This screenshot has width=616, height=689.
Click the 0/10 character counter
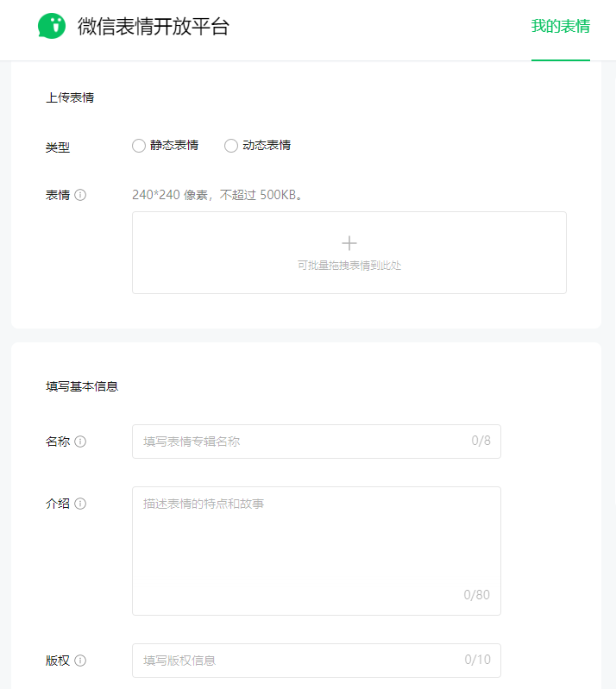point(477,660)
